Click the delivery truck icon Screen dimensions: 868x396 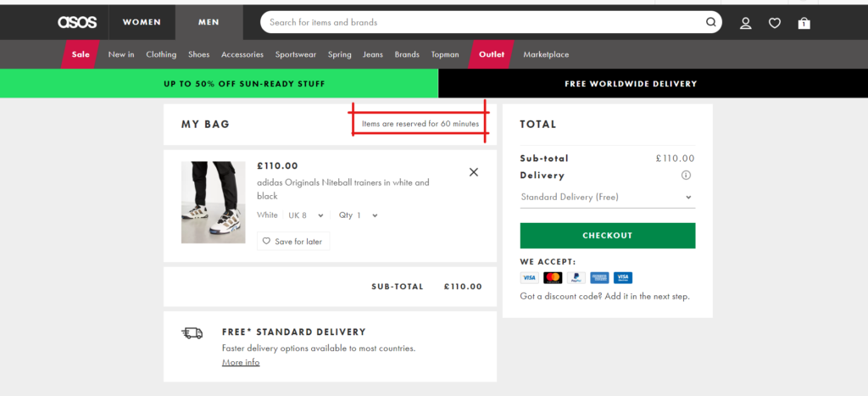pos(192,333)
